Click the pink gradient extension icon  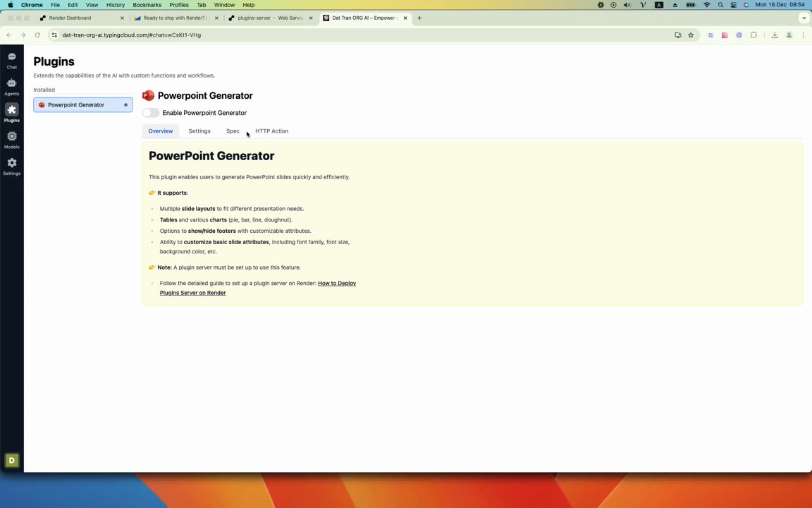(725, 35)
